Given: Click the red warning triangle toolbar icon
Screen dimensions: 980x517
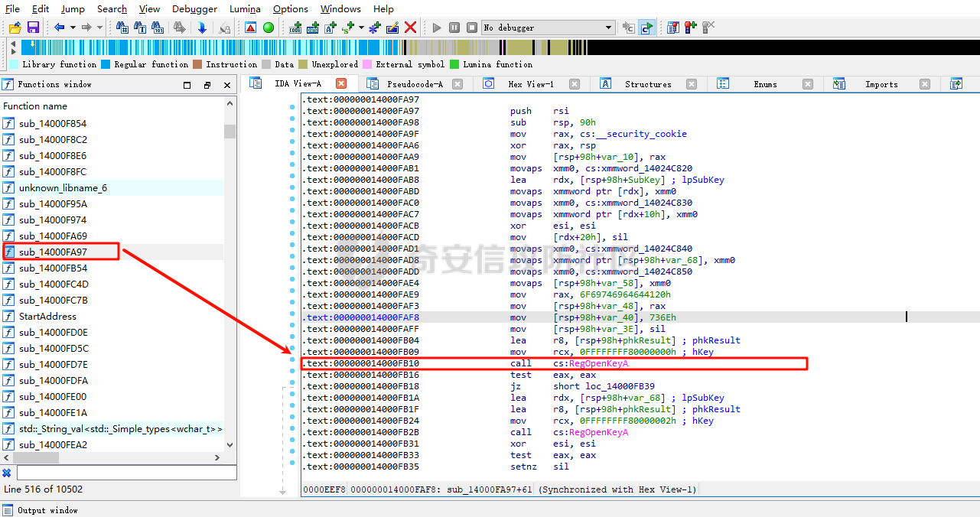Looking at the screenshot, I should (251, 28).
